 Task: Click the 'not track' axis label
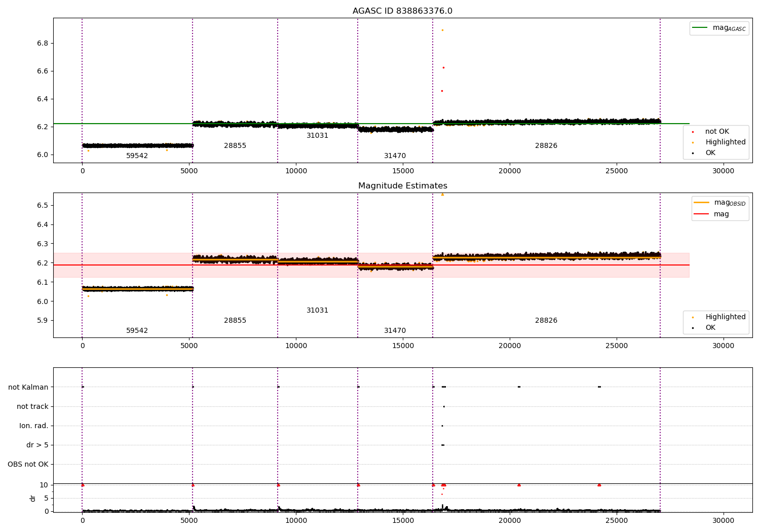32,407
